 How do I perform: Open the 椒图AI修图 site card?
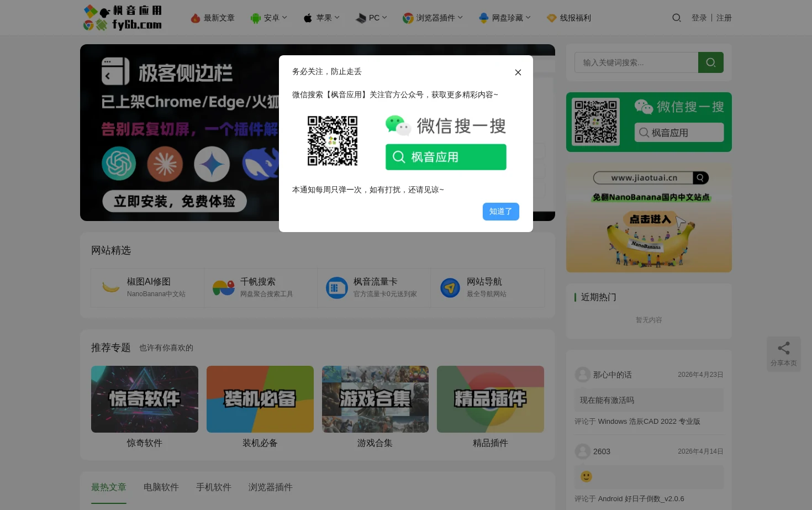click(x=147, y=288)
